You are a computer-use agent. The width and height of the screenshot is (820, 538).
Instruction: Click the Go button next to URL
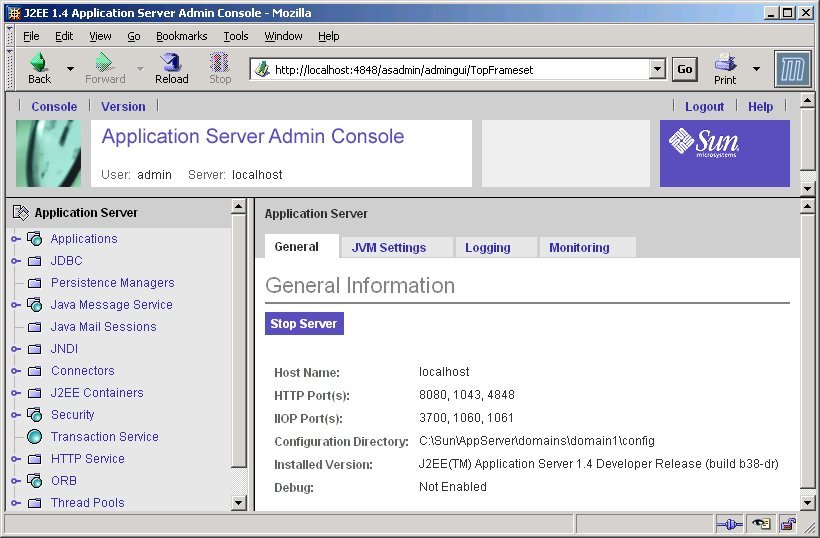pyautogui.click(x=685, y=69)
